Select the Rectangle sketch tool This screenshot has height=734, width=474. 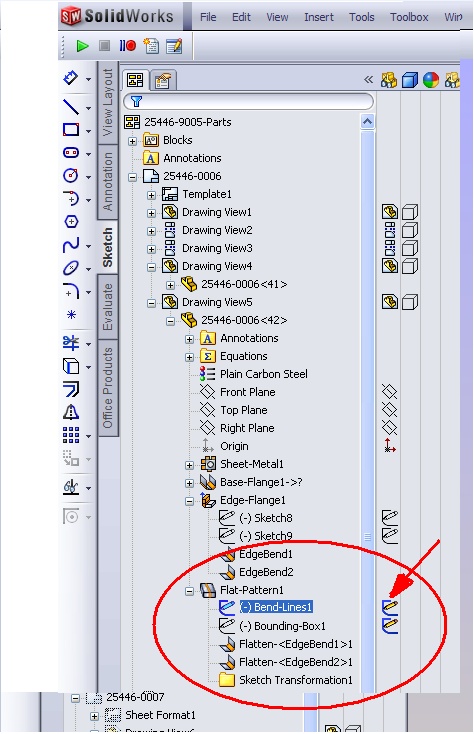(x=71, y=130)
